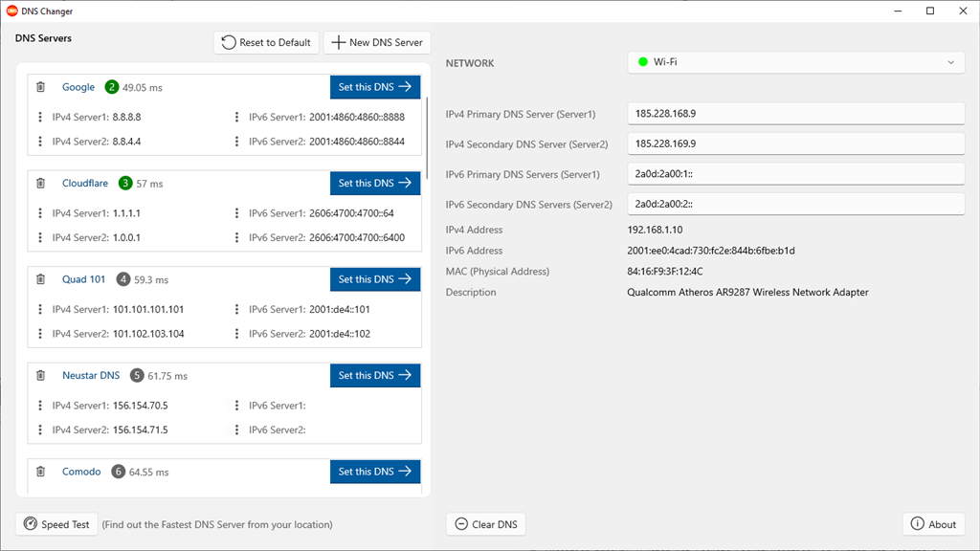Open options dots for IPv6 Server1 2001:4860:4860::8888
Viewport: 980px width, 551px height.
[236, 117]
